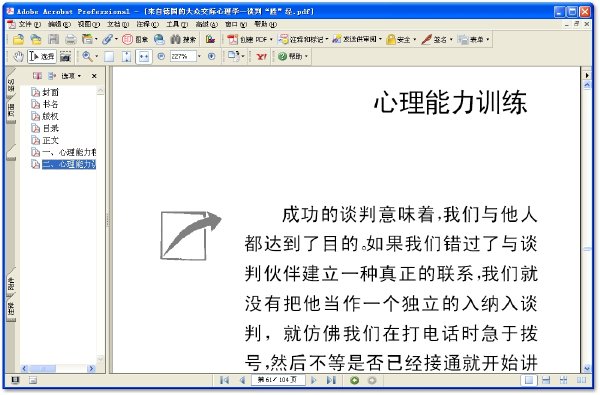
Task: Switch to Fit Page view
Action: pyautogui.click(x=126, y=57)
